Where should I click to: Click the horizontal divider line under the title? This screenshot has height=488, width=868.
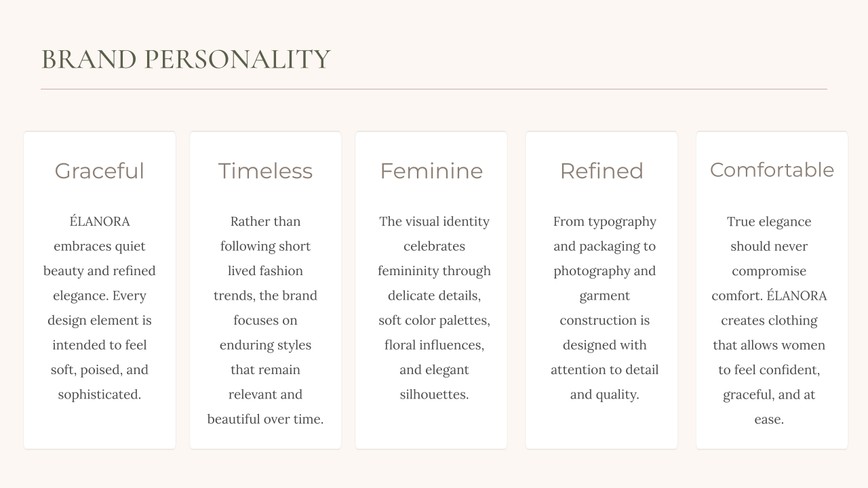[434, 89]
